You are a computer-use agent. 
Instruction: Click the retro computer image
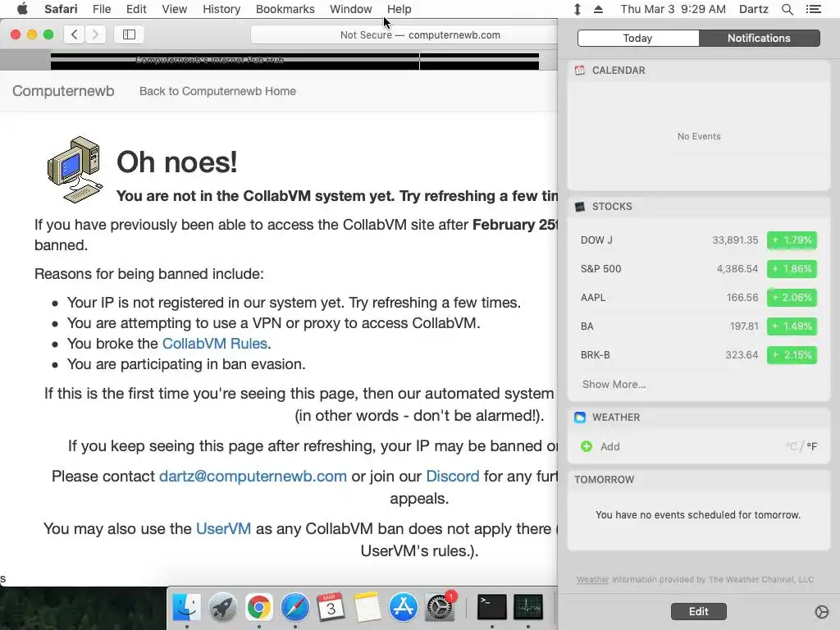click(75, 169)
